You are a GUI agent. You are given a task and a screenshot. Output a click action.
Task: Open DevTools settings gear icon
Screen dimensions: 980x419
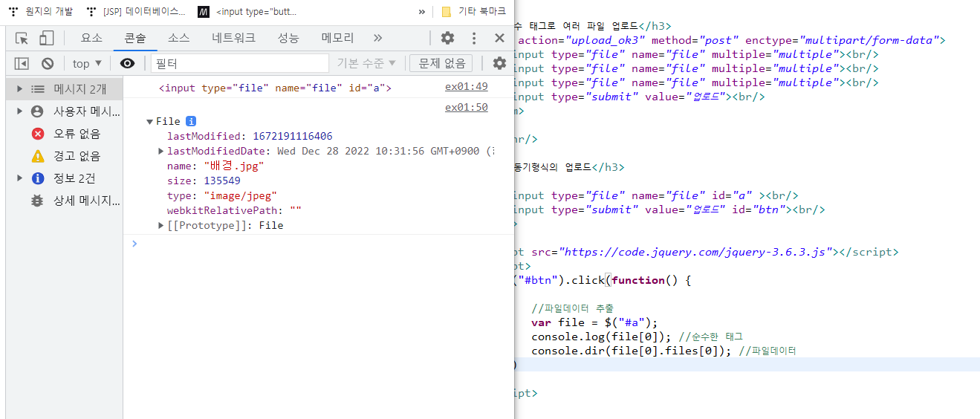click(x=447, y=38)
